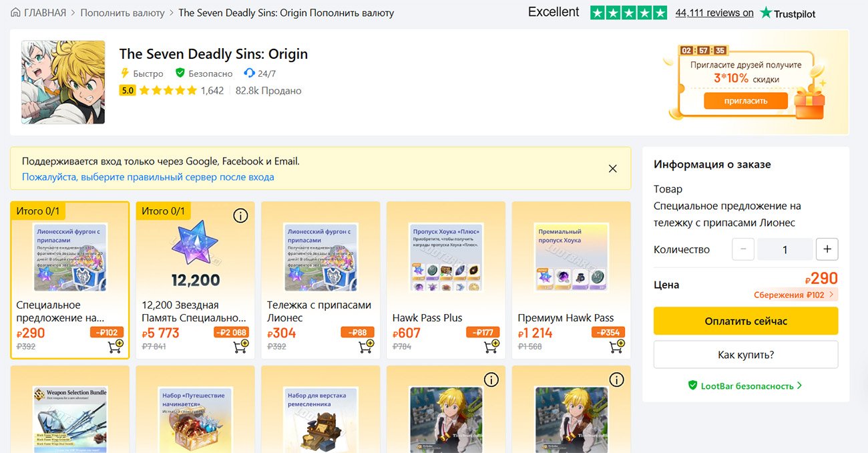Add the ₽290 special offer to cart

pos(116,346)
